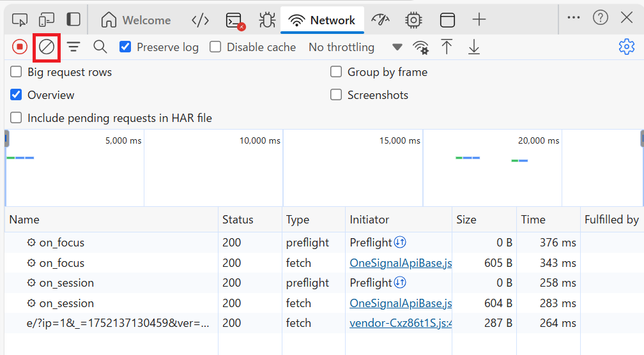Toggle the network filter bar icon
The image size is (644, 355).
[74, 47]
